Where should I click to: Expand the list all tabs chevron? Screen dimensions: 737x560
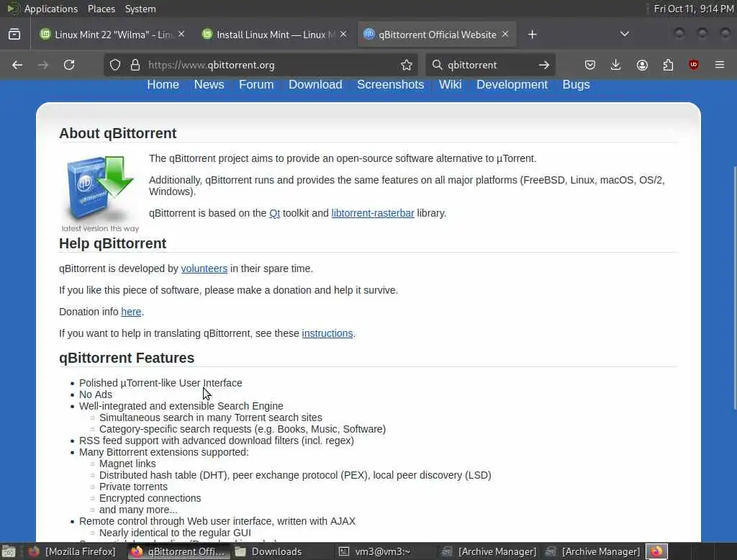(x=625, y=34)
